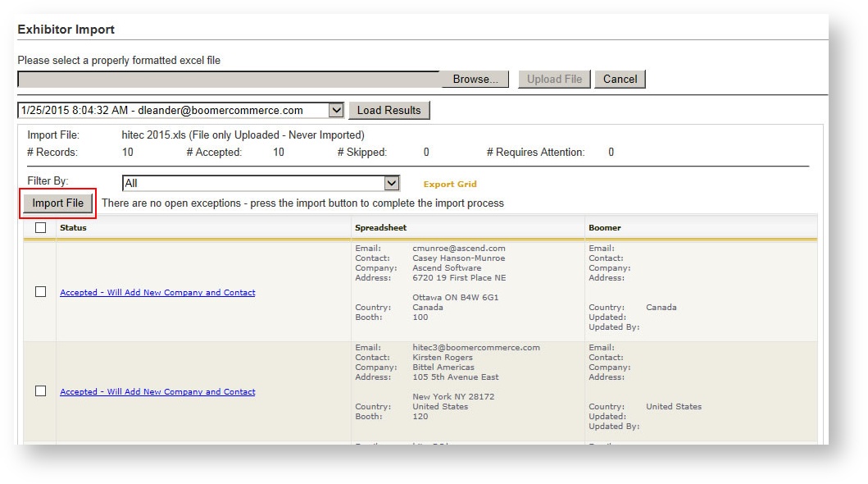Select the Status column header
This screenshot has height=484, width=868.
[x=73, y=228]
